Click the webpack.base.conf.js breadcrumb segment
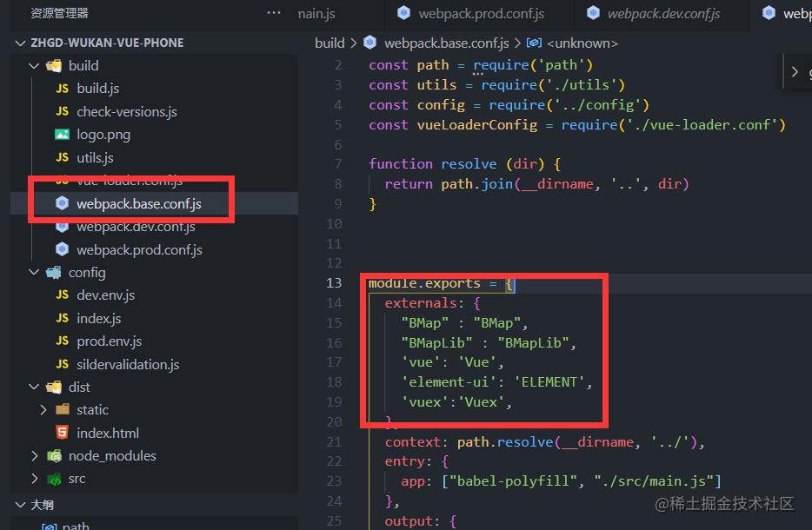 pos(446,43)
